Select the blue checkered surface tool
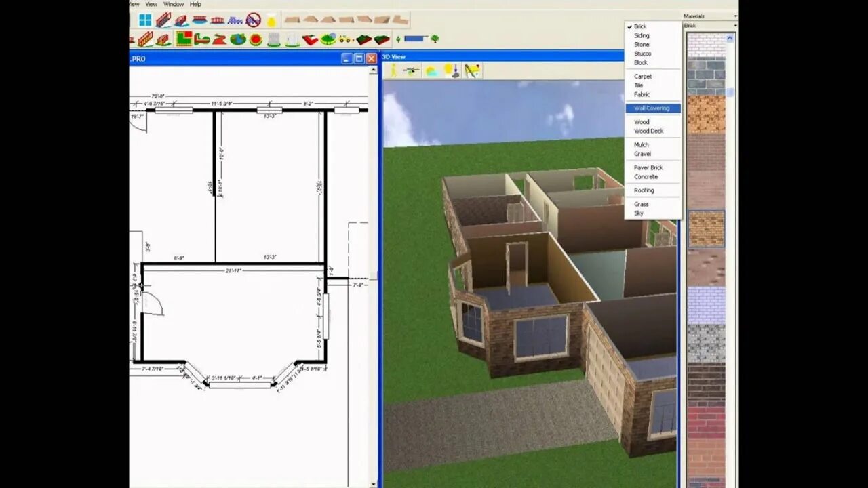This screenshot has height=488, width=868. [235, 20]
